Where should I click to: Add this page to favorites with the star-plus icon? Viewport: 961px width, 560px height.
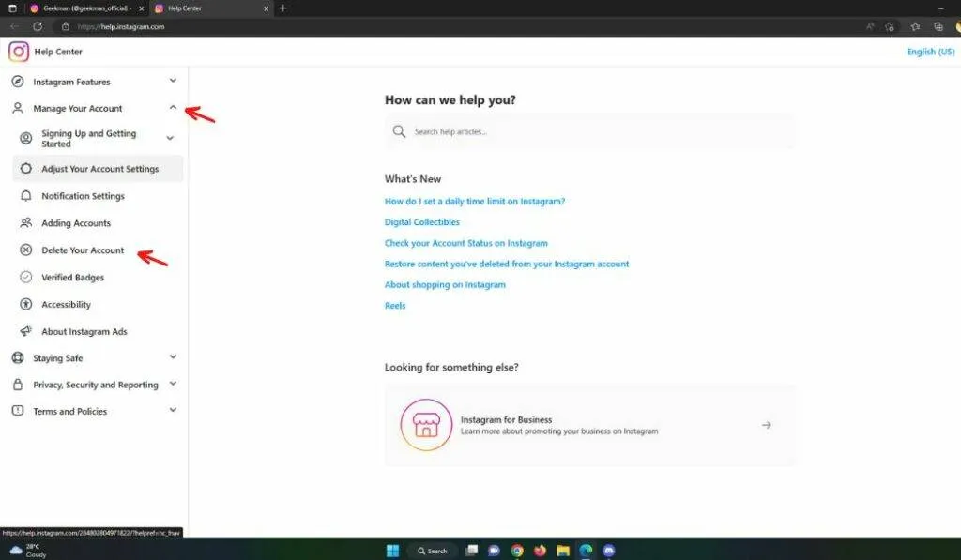[890, 26]
